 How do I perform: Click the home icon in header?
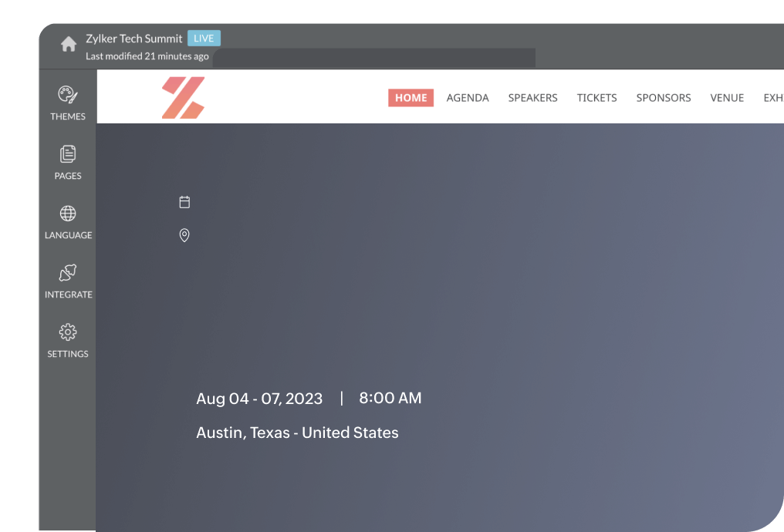(69, 44)
